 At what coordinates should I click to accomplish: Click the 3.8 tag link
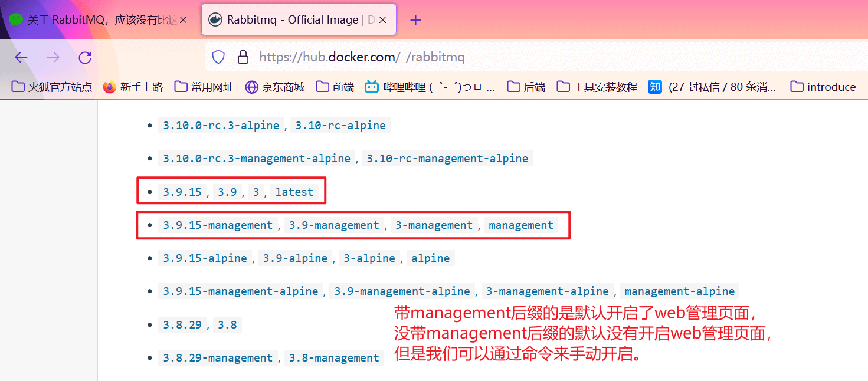(227, 324)
